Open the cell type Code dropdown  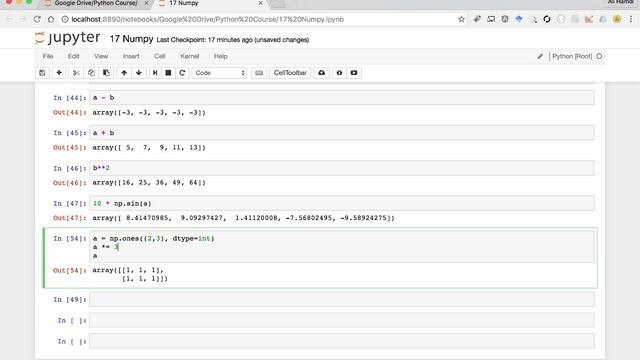[220, 73]
